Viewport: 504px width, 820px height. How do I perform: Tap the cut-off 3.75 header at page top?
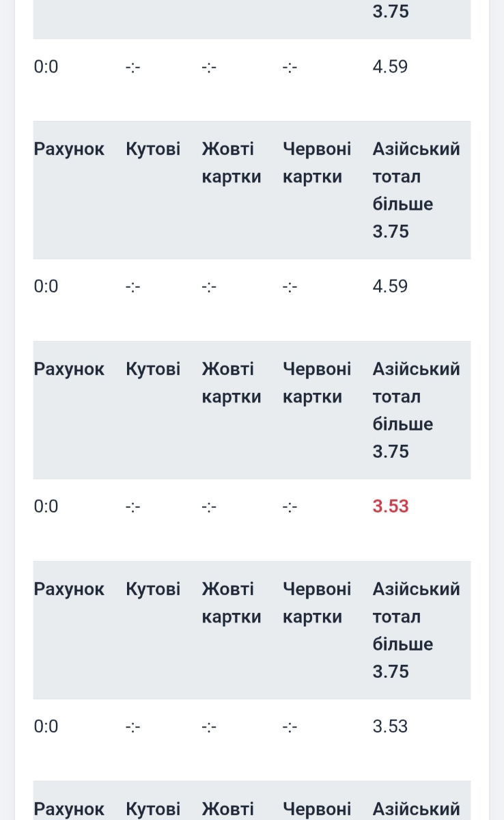pos(391,12)
